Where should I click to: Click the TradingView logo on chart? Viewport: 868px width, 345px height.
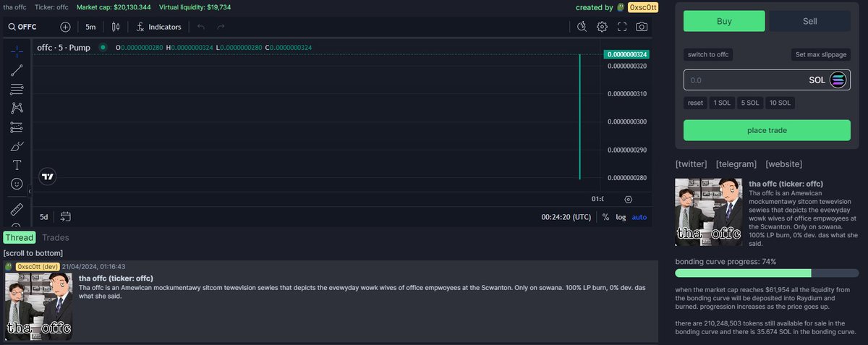click(48, 176)
